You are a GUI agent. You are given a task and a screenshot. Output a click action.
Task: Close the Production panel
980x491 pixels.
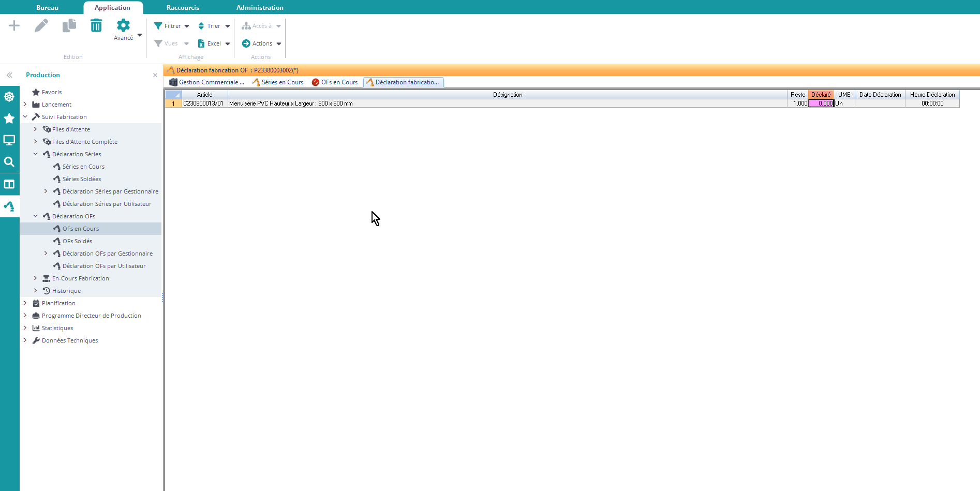point(155,75)
